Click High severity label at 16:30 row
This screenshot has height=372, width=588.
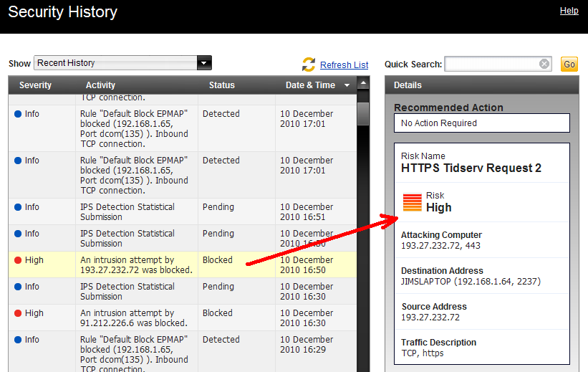coord(34,313)
